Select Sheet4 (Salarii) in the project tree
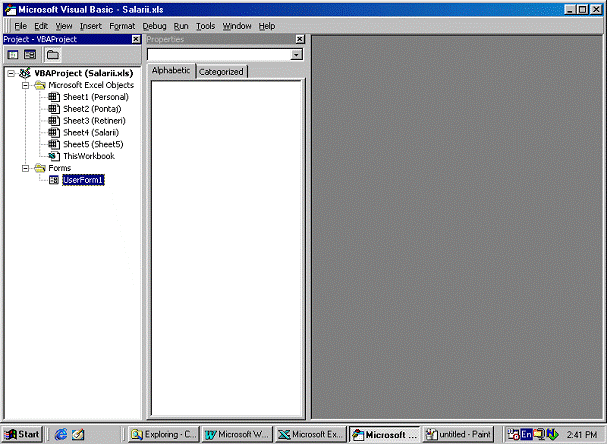The width and height of the screenshot is (607, 444). [91, 133]
